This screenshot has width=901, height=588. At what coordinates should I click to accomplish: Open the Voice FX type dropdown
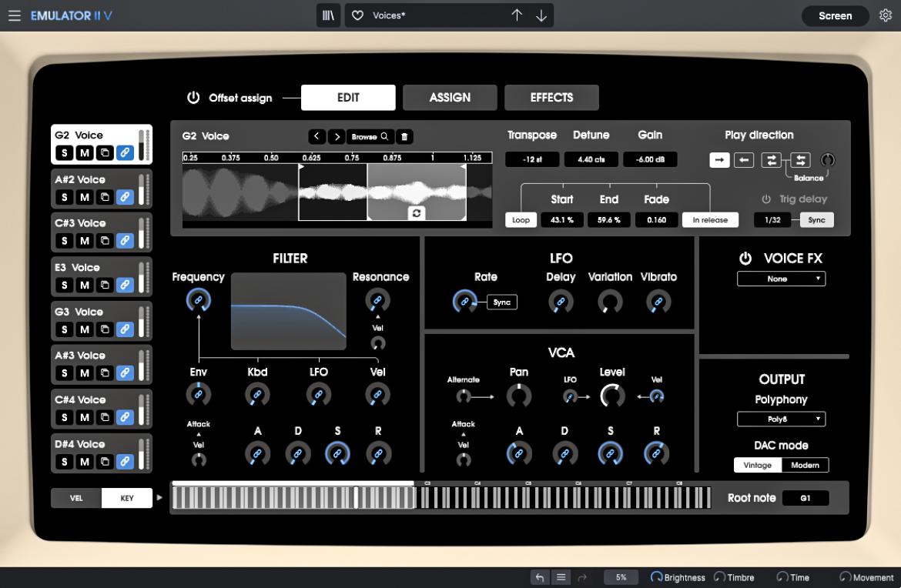coord(781,279)
